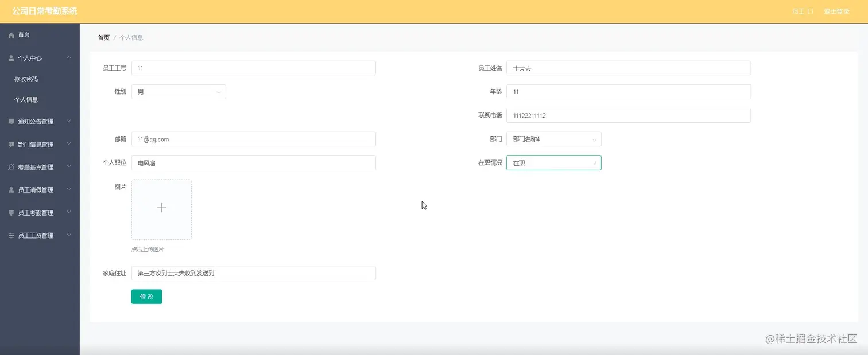Click the 点击上传图片 hint text
Screen dimensions: 868x355
(x=148, y=249)
